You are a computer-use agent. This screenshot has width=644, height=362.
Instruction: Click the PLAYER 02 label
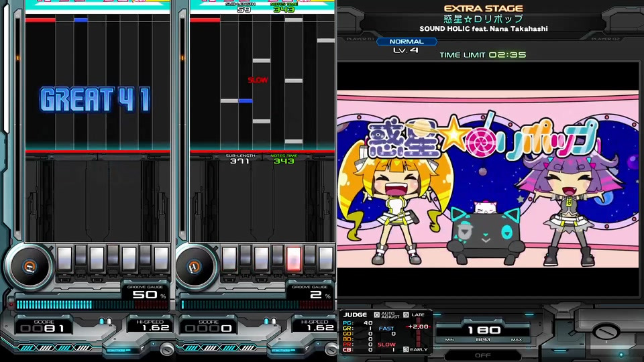[605, 39]
